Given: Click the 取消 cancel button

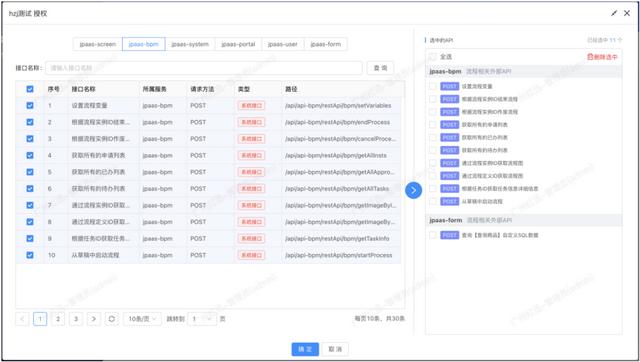Looking at the screenshot, I should point(335,349).
